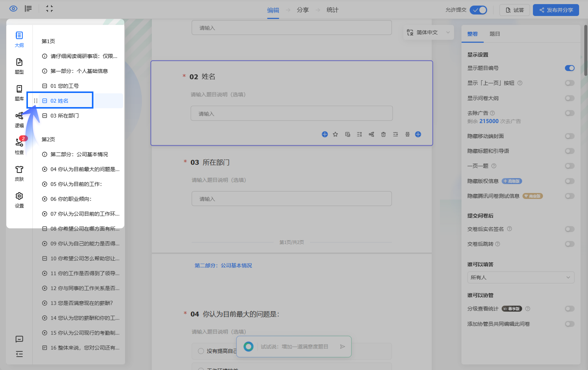This screenshot has width=588, height=370.
Task: Collapse the sidebar with bottom indent icon
Action: [x=19, y=354]
